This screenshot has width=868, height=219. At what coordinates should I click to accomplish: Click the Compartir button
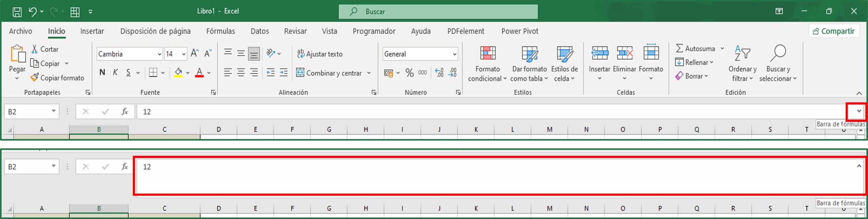pyautogui.click(x=834, y=31)
